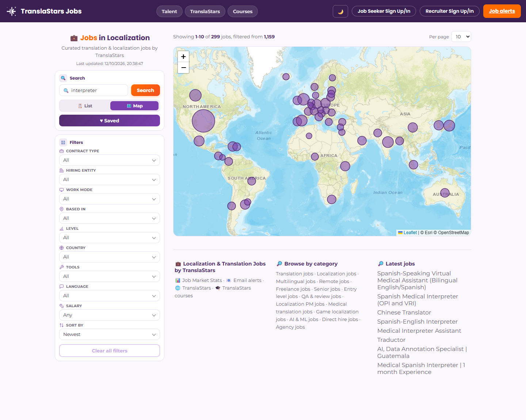Open the Contract Type dropdown
The width and height of the screenshot is (526, 420).
[x=110, y=160]
